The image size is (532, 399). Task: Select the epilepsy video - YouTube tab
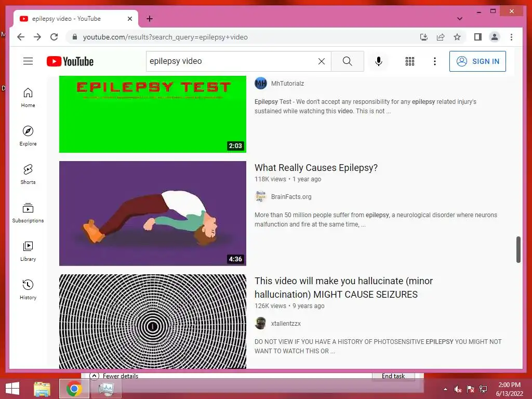(x=76, y=19)
